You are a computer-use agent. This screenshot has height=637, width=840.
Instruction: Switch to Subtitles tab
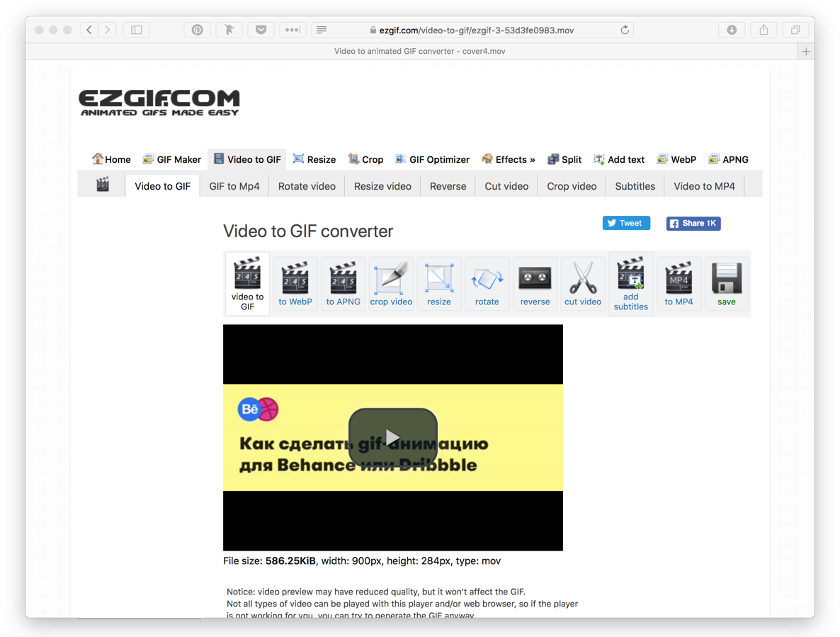click(x=635, y=185)
